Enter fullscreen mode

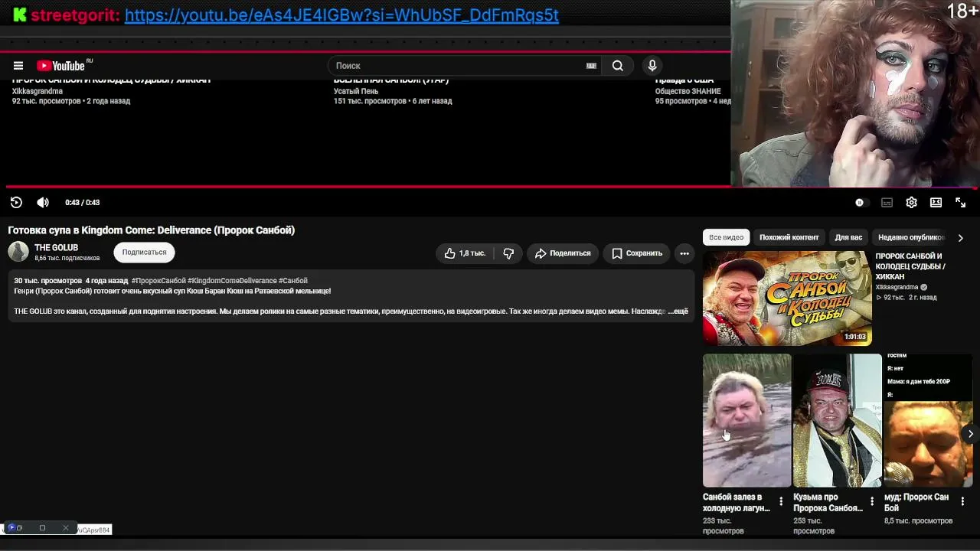960,203
